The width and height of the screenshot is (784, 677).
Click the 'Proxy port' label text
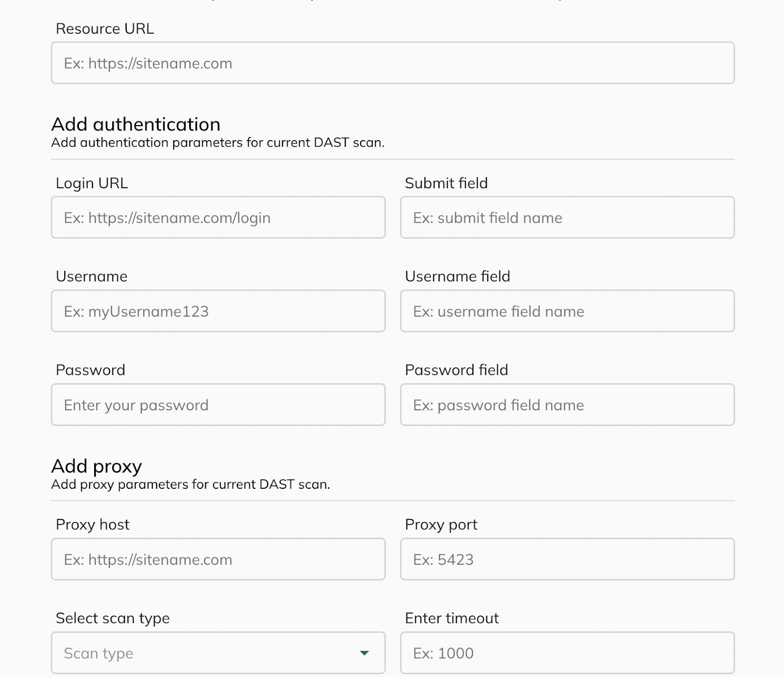(441, 525)
